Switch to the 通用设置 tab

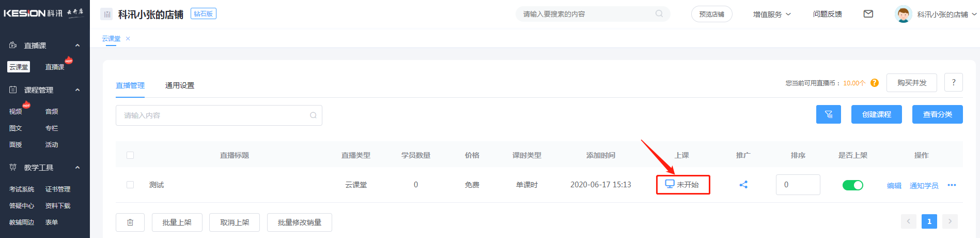pyautogui.click(x=180, y=86)
